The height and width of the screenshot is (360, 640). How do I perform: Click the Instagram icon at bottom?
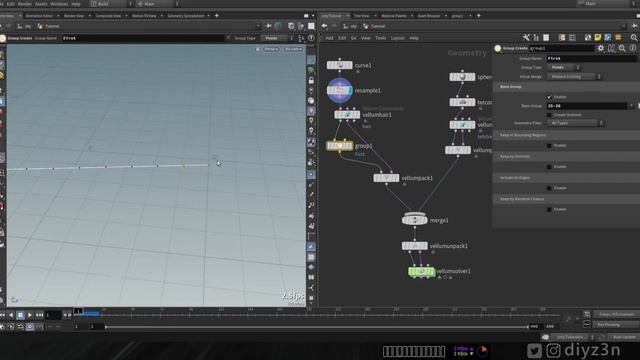pyautogui.click(x=553, y=350)
